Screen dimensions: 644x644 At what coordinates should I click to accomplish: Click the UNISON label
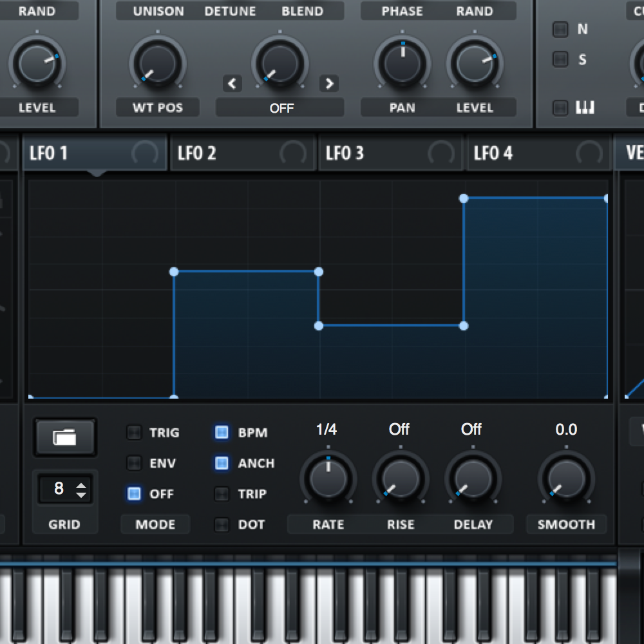pos(158,11)
